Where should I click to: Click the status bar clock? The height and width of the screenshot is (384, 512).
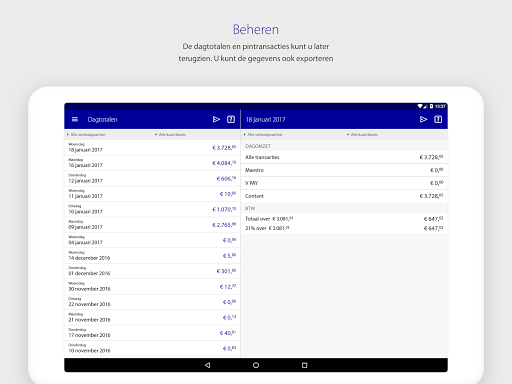(x=440, y=106)
